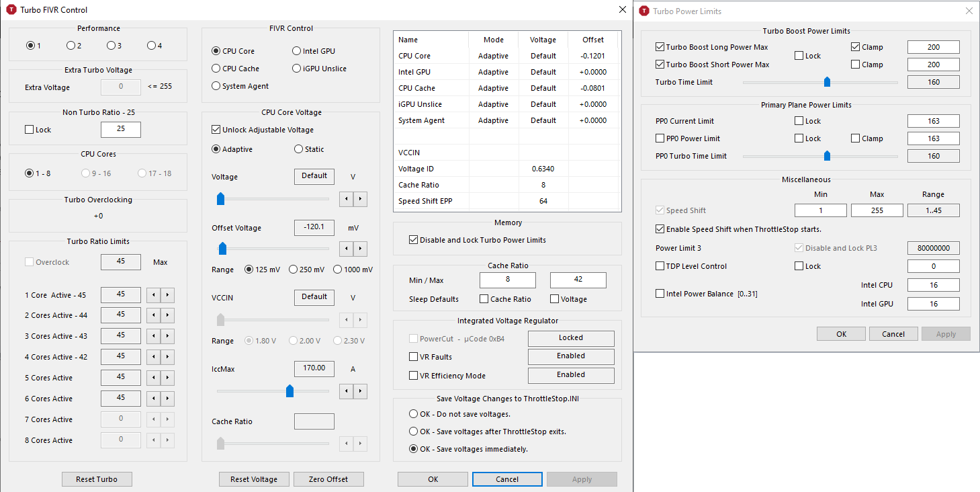
Task: Increase the 1 Core Active ratio arrow
Action: [x=168, y=295]
